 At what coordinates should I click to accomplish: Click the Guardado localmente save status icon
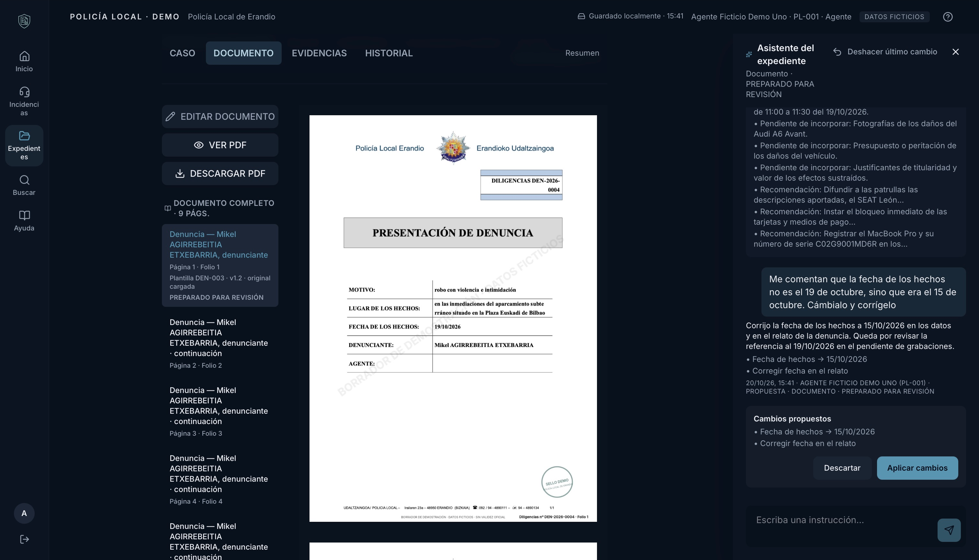tap(581, 16)
